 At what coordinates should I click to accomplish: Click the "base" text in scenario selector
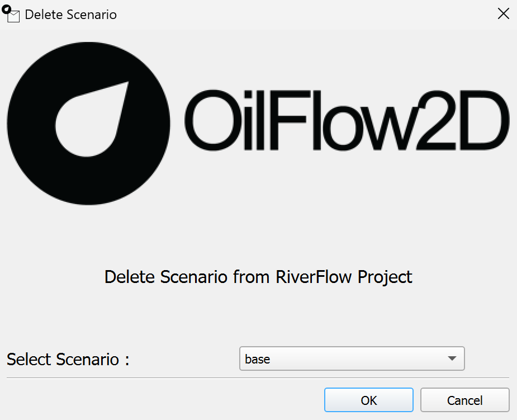click(x=258, y=359)
